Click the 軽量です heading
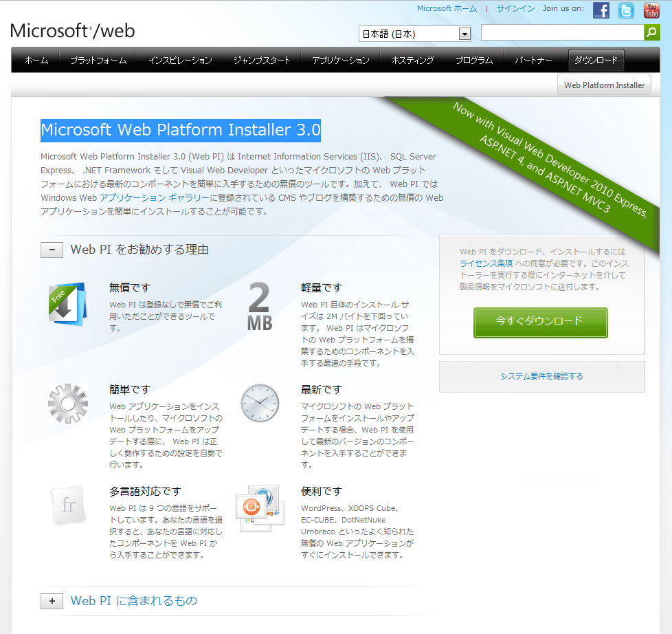 coord(322,288)
